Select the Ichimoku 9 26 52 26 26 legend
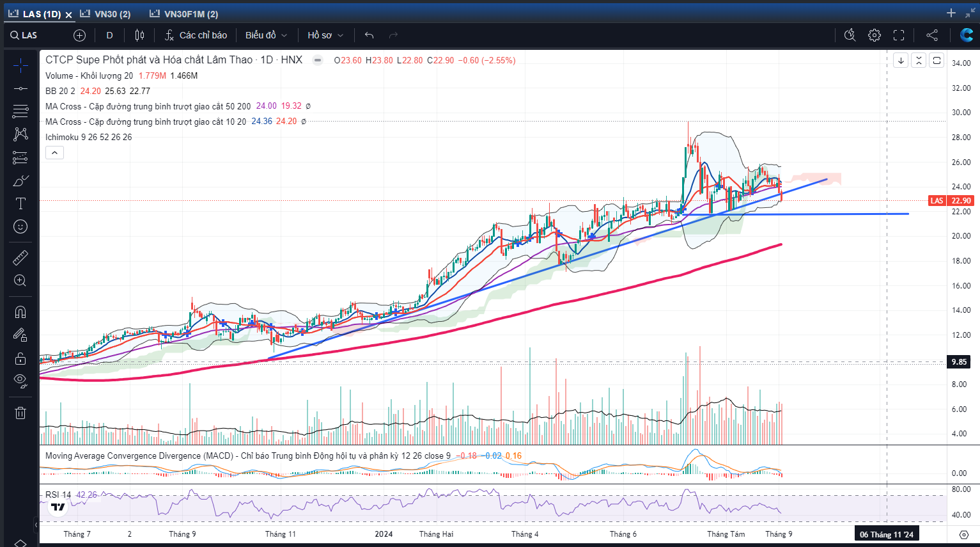The image size is (980, 547). pyautogui.click(x=88, y=137)
